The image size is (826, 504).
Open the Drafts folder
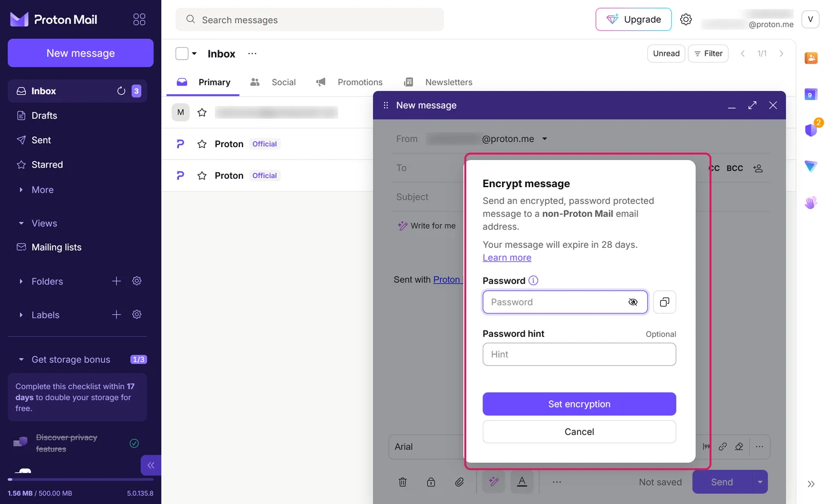(77, 116)
